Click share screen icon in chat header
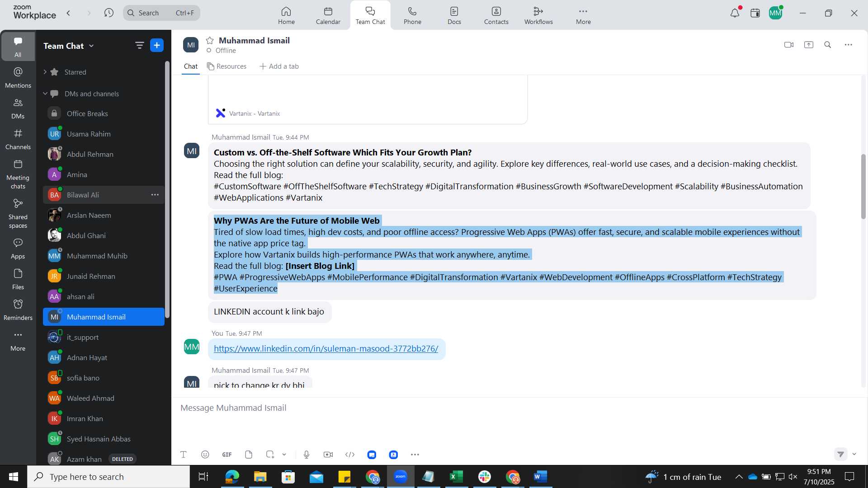 pyautogui.click(x=809, y=45)
